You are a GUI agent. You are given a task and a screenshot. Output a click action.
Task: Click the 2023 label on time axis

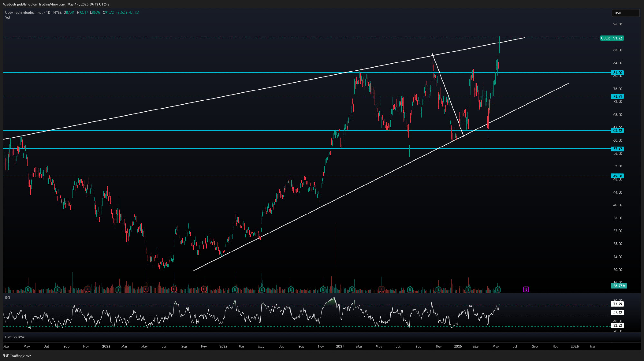(x=223, y=347)
